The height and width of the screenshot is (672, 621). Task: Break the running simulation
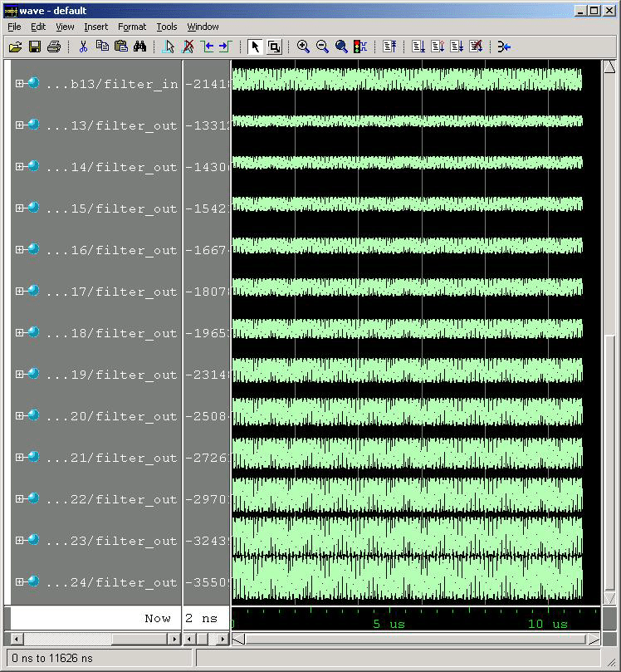[476, 47]
